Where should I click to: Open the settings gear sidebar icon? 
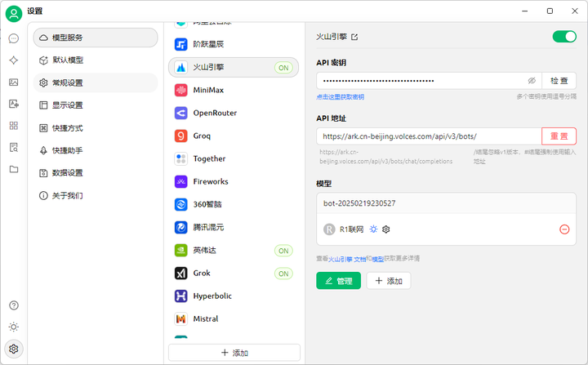14,349
